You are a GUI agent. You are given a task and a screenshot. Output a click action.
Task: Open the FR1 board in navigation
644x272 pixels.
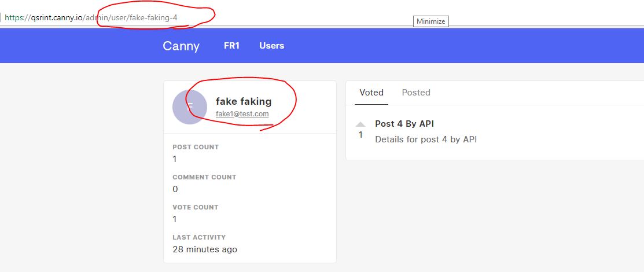coord(231,46)
